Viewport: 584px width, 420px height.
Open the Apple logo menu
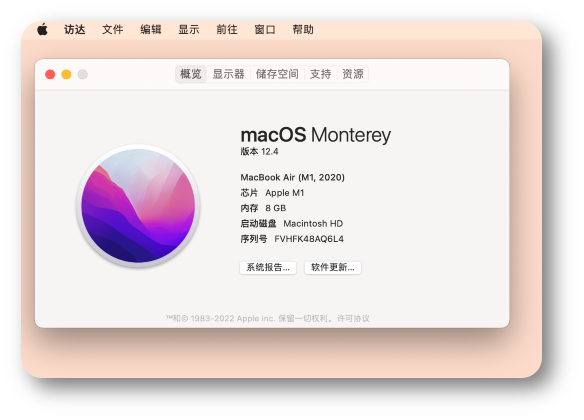(x=42, y=29)
